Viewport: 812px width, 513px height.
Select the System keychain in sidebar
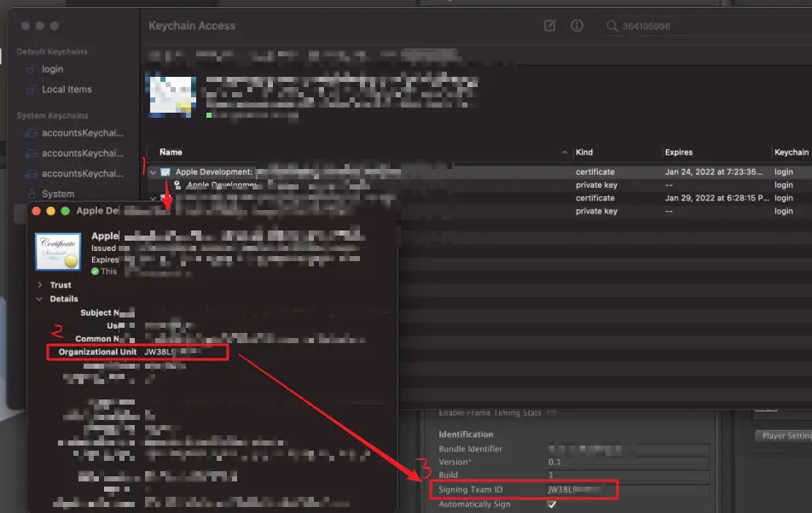58,194
